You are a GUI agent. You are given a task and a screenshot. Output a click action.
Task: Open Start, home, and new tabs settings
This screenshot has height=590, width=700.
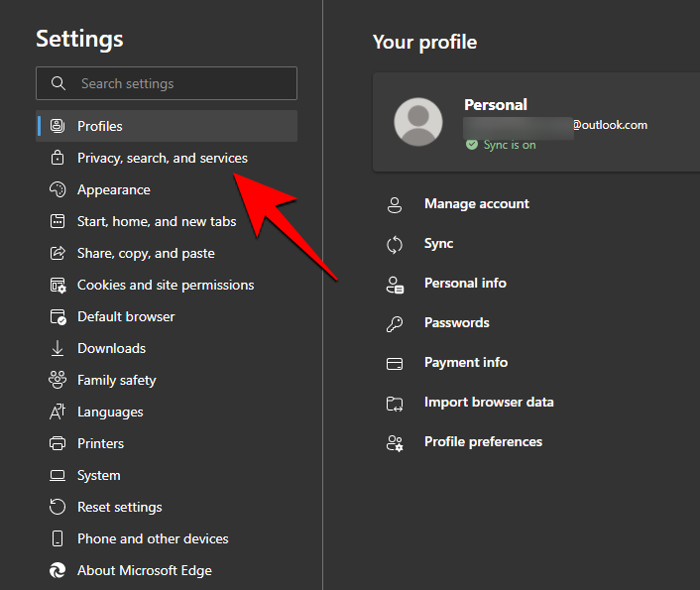tap(157, 221)
